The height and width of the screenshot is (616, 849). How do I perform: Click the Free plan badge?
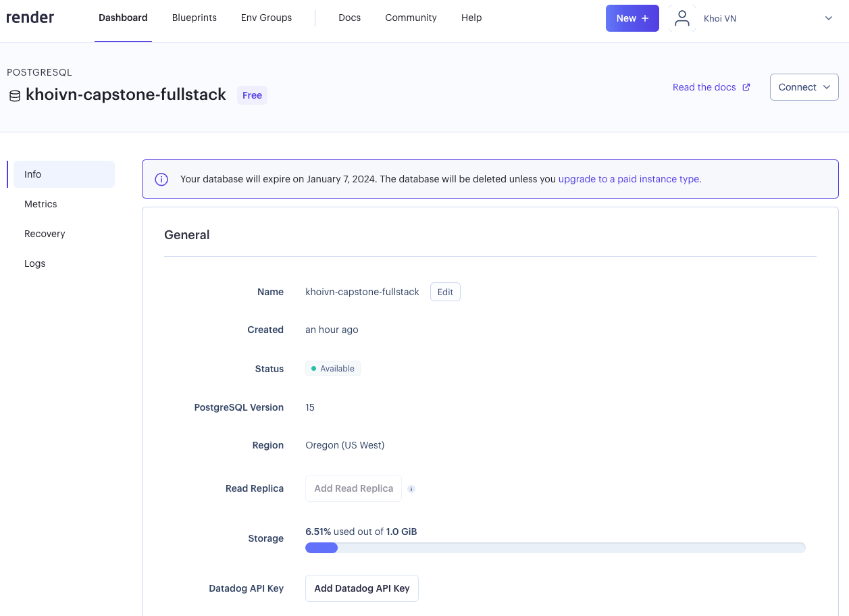tap(252, 95)
